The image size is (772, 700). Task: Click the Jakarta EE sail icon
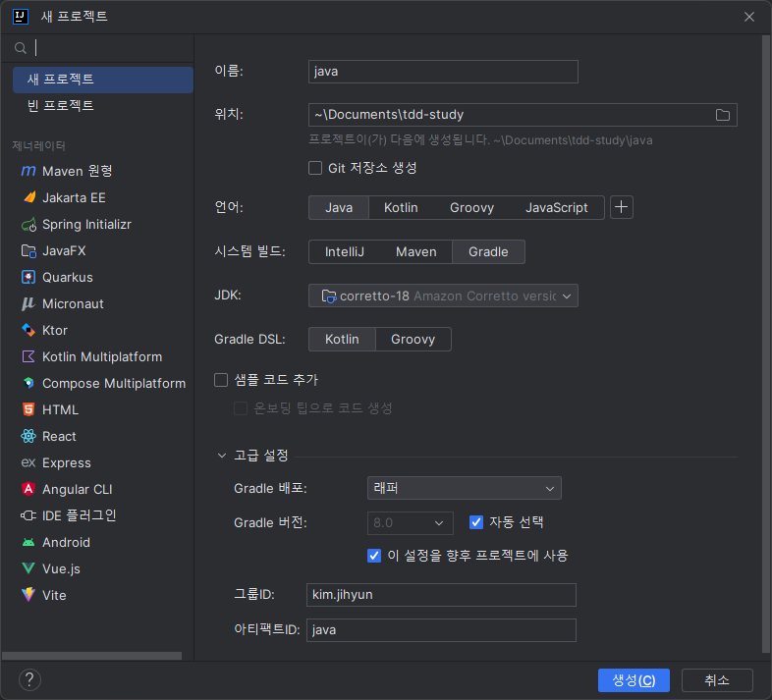click(x=29, y=197)
